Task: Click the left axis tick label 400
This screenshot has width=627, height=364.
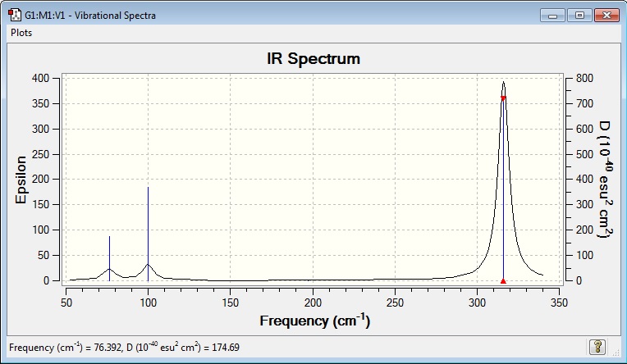Action: (40, 79)
